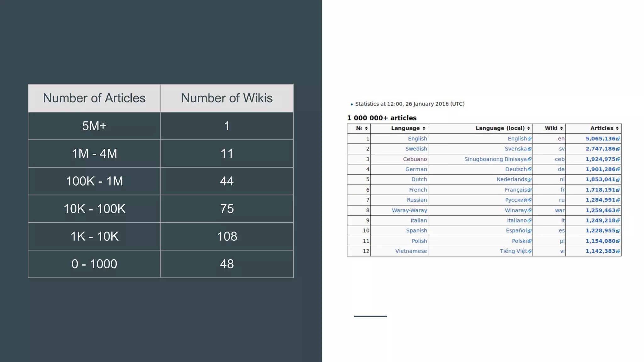
Task: Click external link icon next to Svenska
Action: coord(530,149)
